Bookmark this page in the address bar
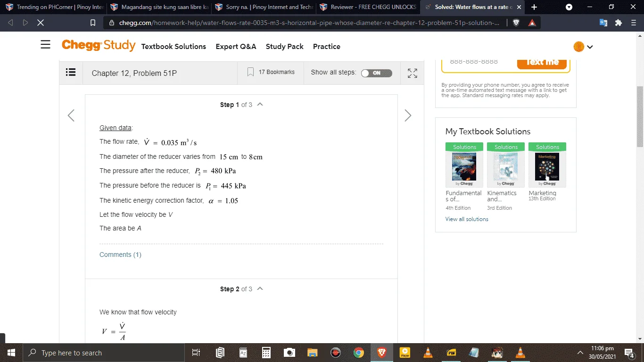Viewport: 644px width, 362px height. pyautogui.click(x=93, y=23)
